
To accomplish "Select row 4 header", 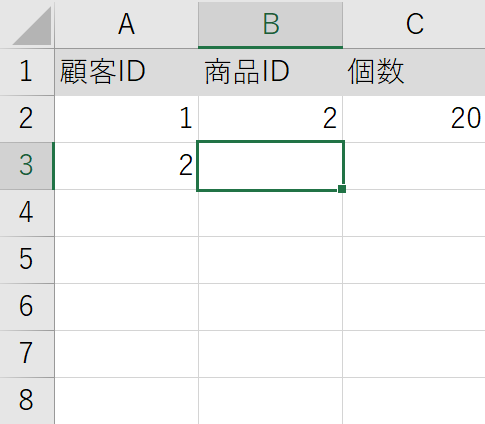I will [27, 213].
